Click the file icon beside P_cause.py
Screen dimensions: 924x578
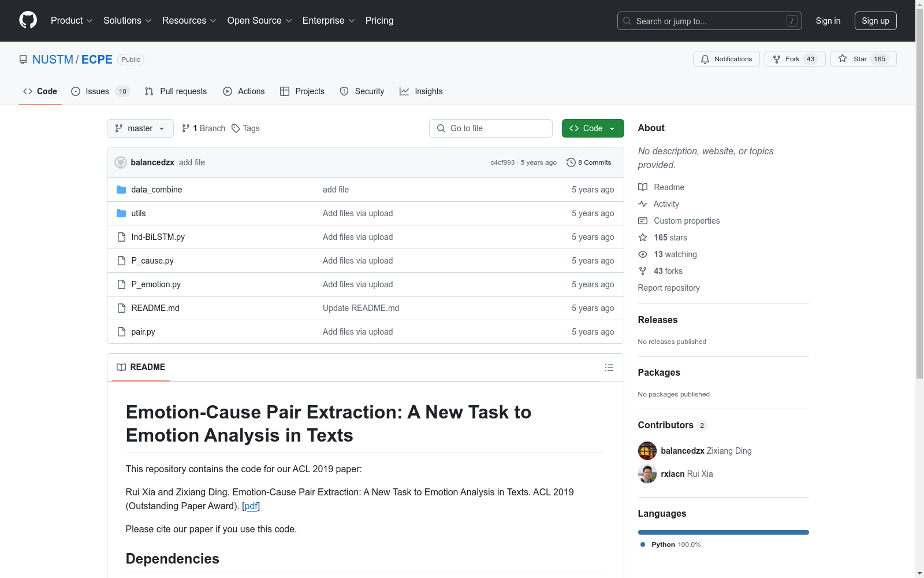click(x=121, y=261)
